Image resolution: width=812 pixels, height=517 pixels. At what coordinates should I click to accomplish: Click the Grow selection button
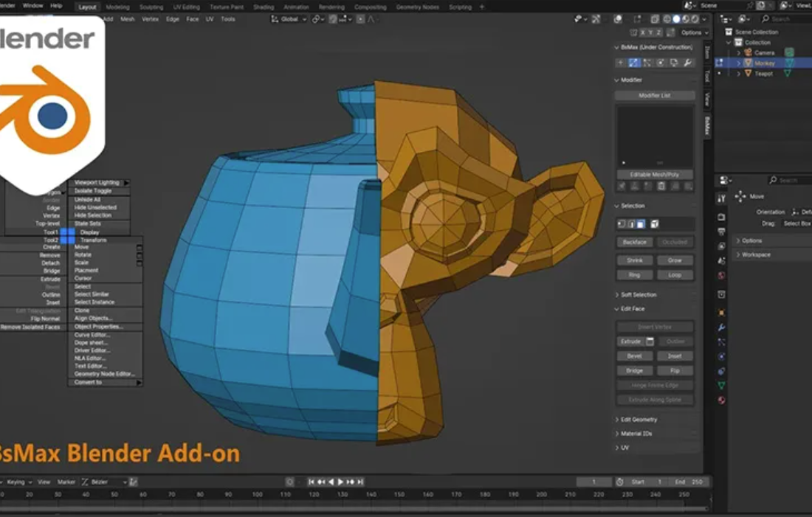[675, 260]
